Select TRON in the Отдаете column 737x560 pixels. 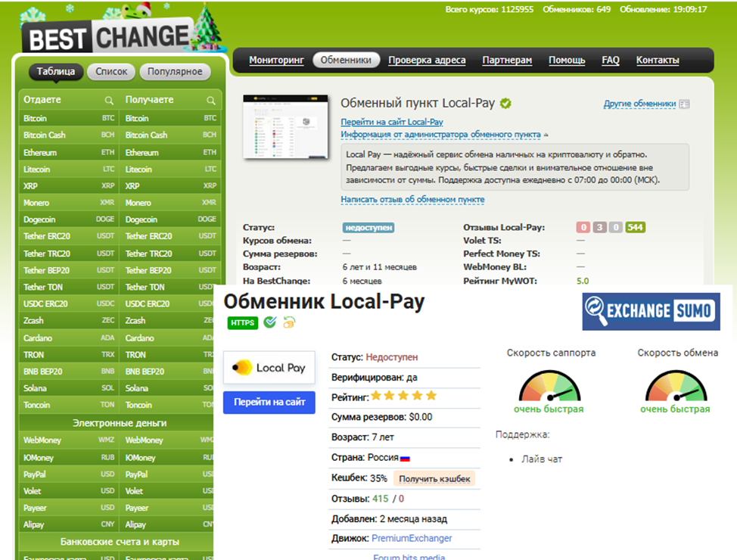69,354
